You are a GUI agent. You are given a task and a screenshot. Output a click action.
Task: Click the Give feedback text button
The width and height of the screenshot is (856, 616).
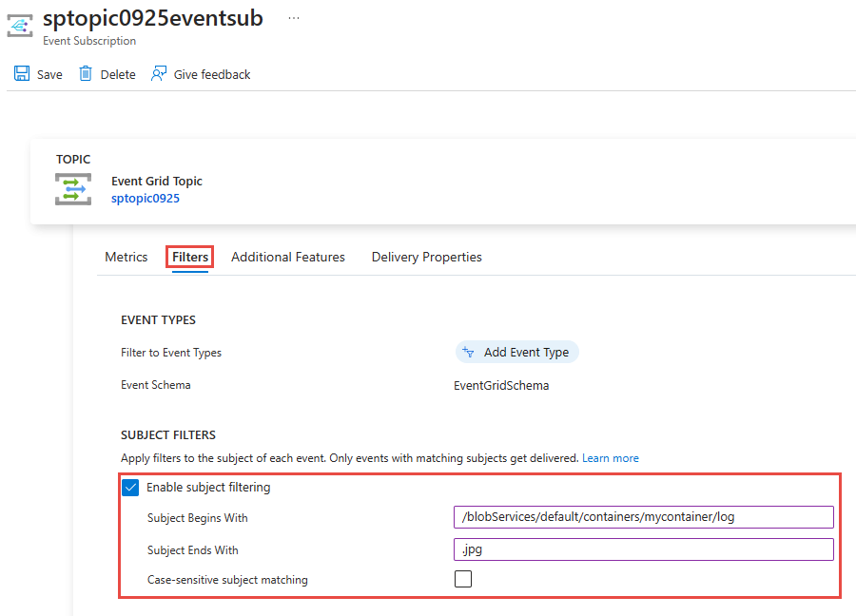pyautogui.click(x=212, y=74)
